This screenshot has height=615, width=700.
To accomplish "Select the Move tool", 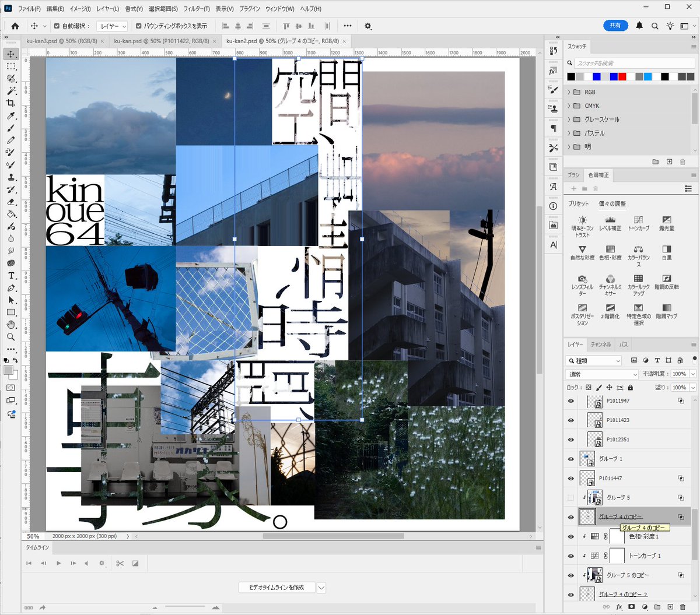I will coord(10,54).
